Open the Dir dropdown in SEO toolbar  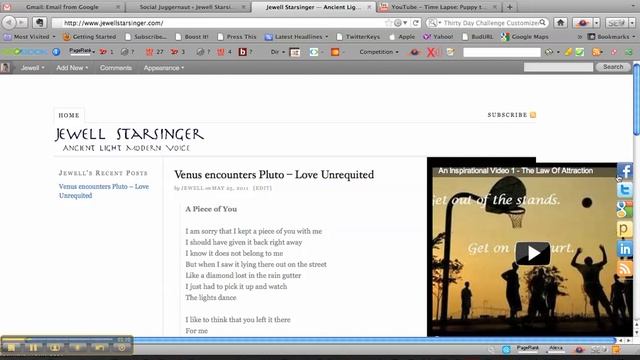(x=278, y=52)
